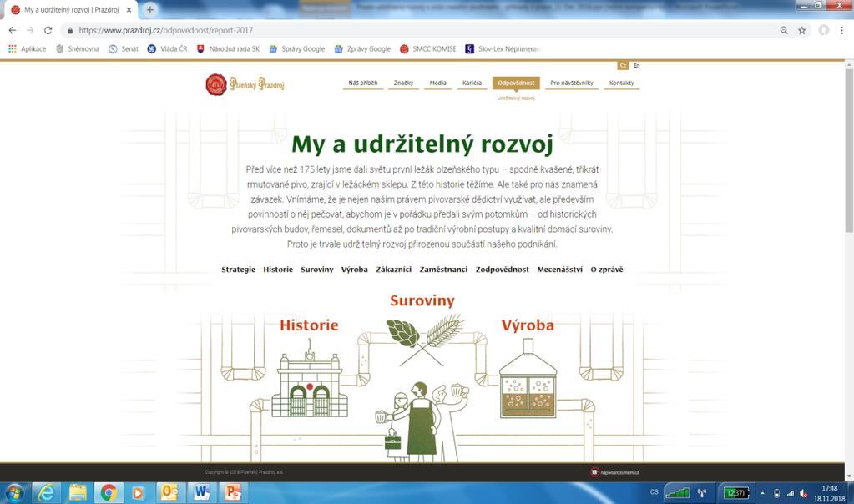Jump to the Zákazníci section
The height and width of the screenshot is (504, 854).
point(394,270)
